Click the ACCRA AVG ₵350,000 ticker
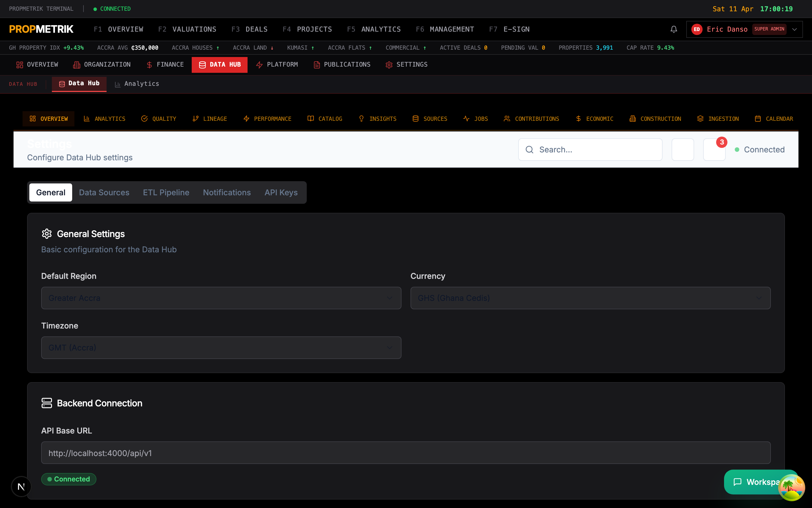The image size is (812, 508). click(x=127, y=48)
